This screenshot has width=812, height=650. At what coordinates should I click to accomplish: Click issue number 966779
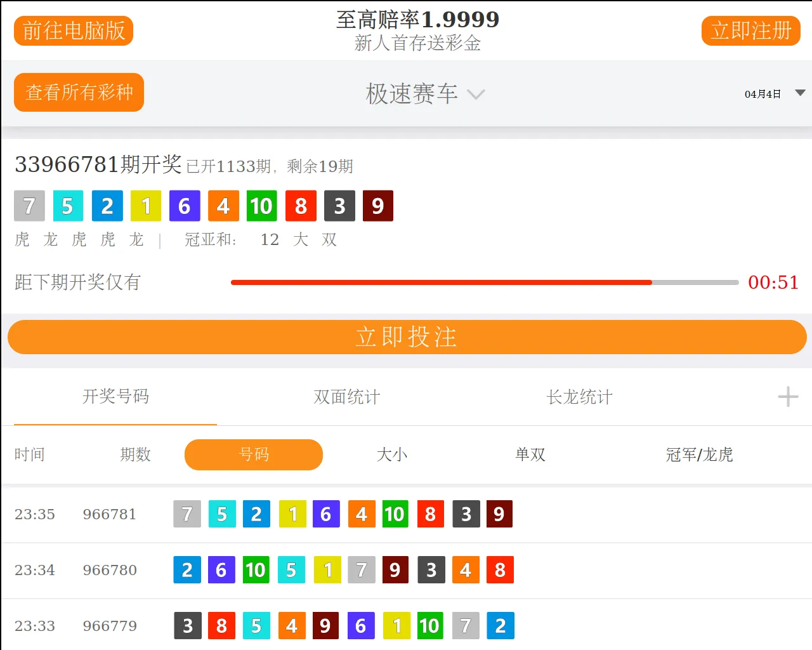tap(110, 626)
